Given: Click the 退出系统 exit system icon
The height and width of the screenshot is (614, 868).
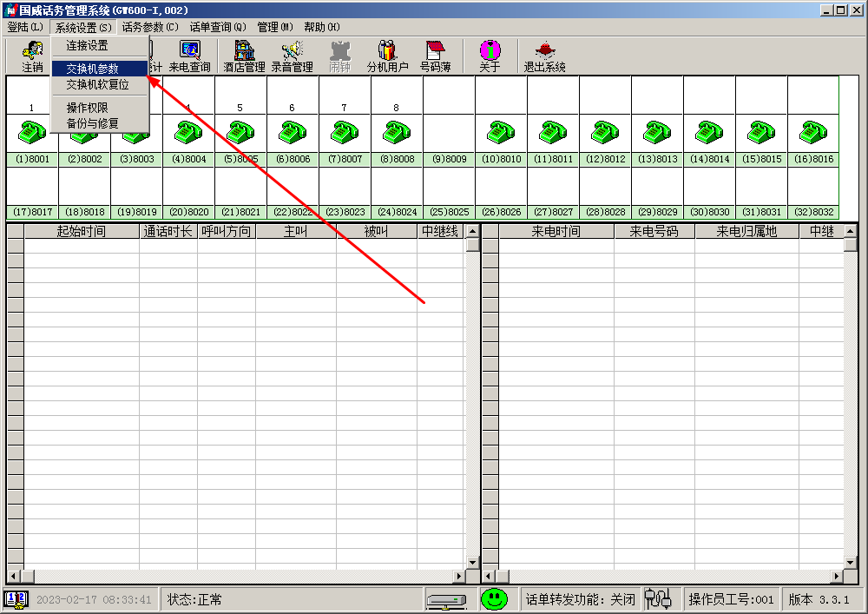Looking at the screenshot, I should tap(545, 56).
